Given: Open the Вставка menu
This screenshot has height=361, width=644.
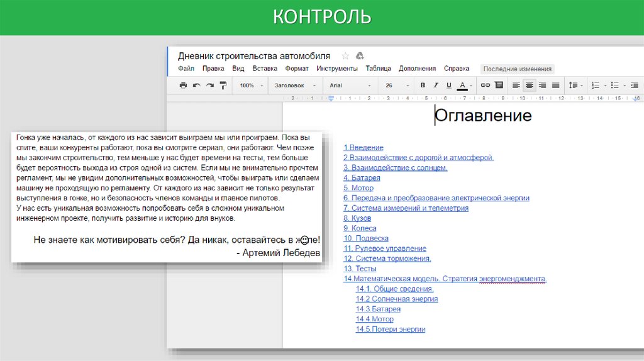Looking at the screenshot, I should coord(265,69).
